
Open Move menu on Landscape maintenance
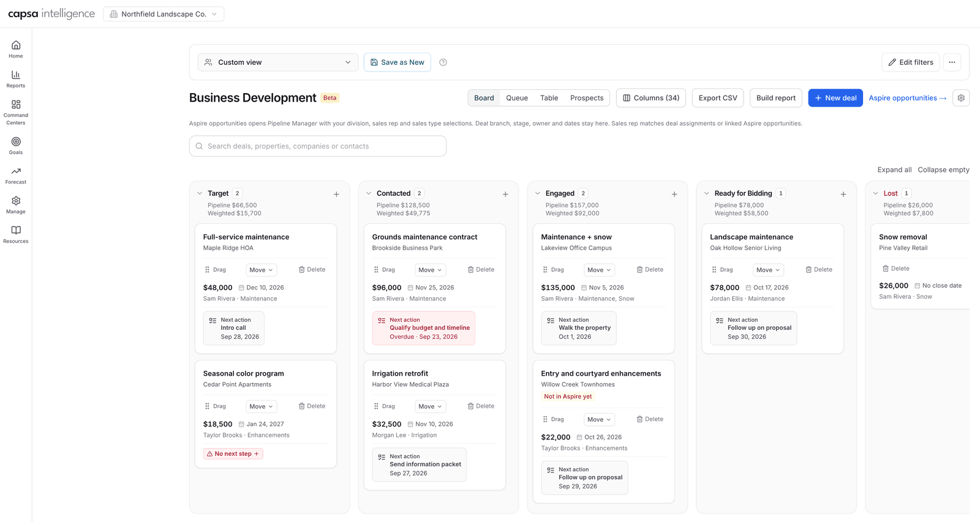click(x=769, y=270)
